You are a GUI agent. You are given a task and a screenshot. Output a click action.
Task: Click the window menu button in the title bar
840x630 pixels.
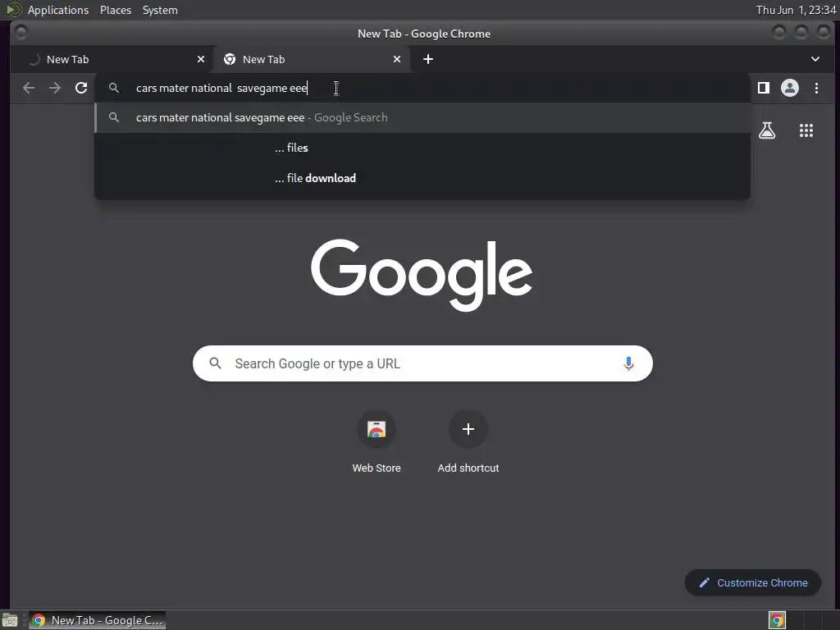point(21,33)
